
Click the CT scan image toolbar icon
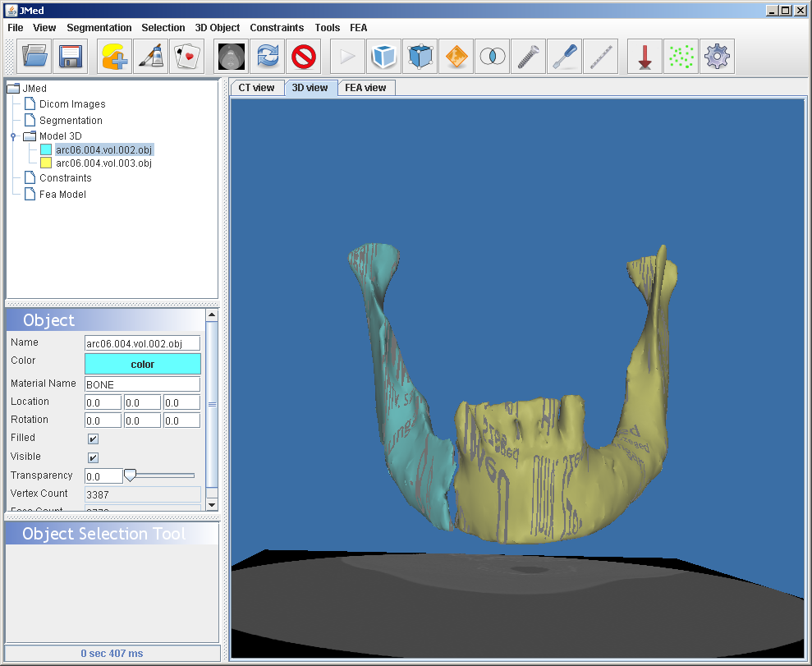[x=232, y=57]
